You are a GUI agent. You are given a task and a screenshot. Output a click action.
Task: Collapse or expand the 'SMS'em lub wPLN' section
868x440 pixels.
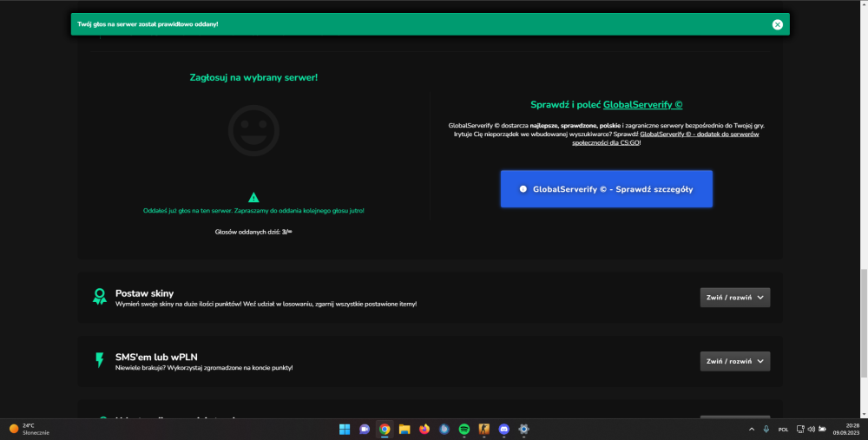[734, 361]
